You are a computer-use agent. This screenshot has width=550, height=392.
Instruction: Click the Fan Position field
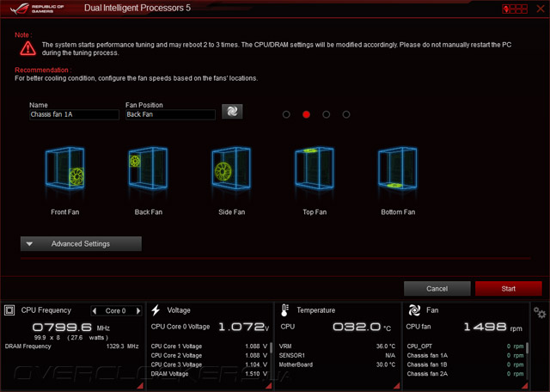pyautogui.click(x=170, y=114)
